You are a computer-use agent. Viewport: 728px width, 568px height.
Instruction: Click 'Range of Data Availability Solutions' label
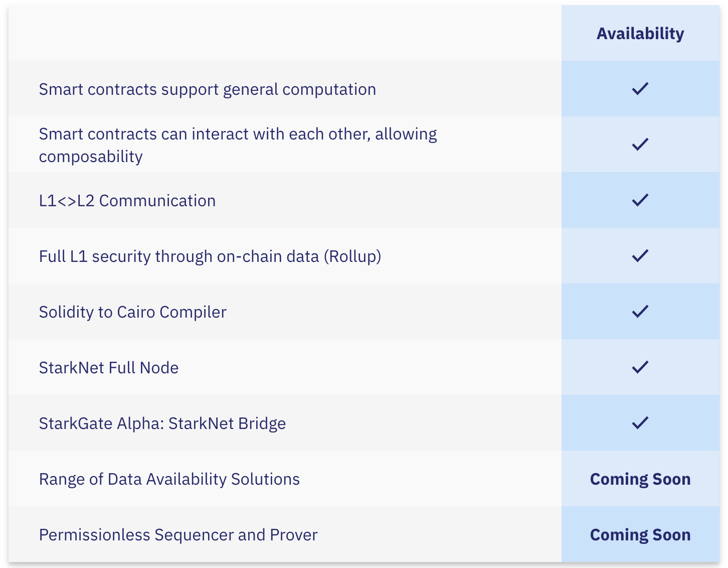click(169, 479)
